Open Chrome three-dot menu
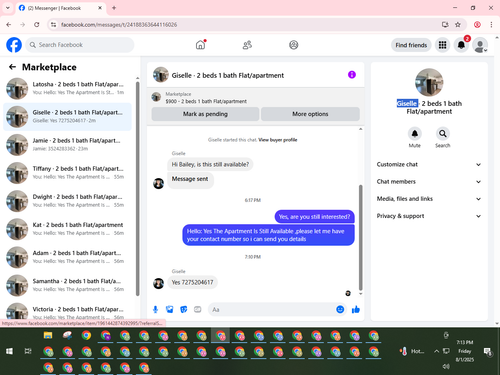This screenshot has width=500, height=375. (x=491, y=24)
